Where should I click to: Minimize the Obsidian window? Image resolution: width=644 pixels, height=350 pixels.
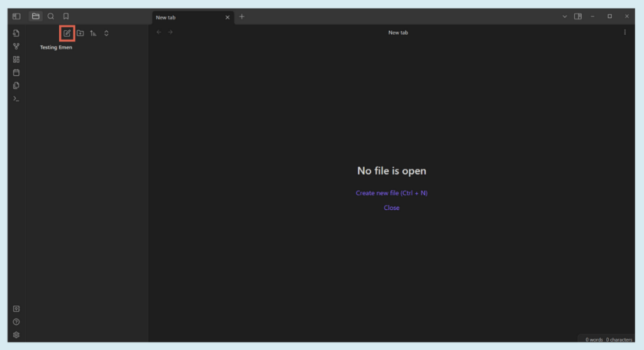[592, 17]
